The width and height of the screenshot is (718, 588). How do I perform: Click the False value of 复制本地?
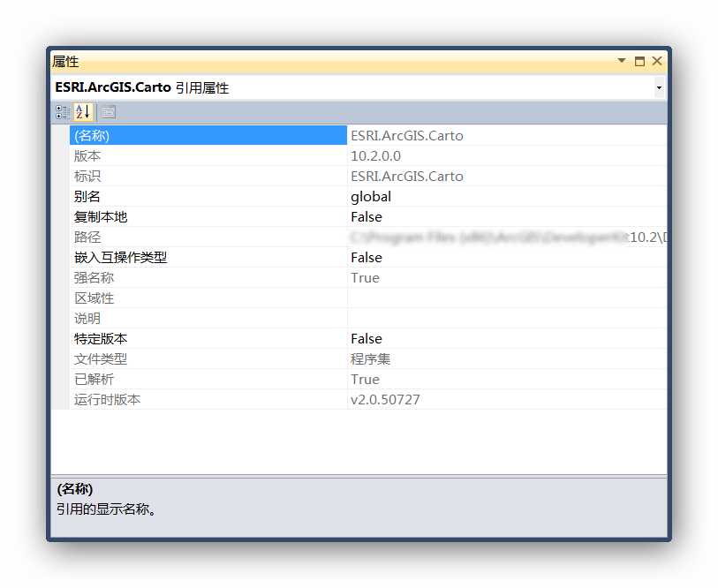366,217
